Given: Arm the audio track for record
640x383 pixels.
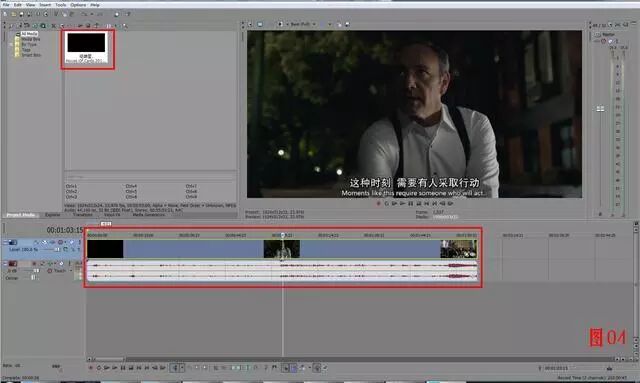Looking at the screenshot, I should coord(34,264).
